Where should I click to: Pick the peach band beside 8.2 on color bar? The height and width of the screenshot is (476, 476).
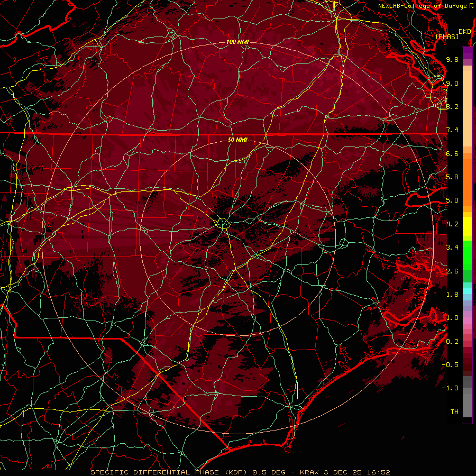click(x=467, y=108)
